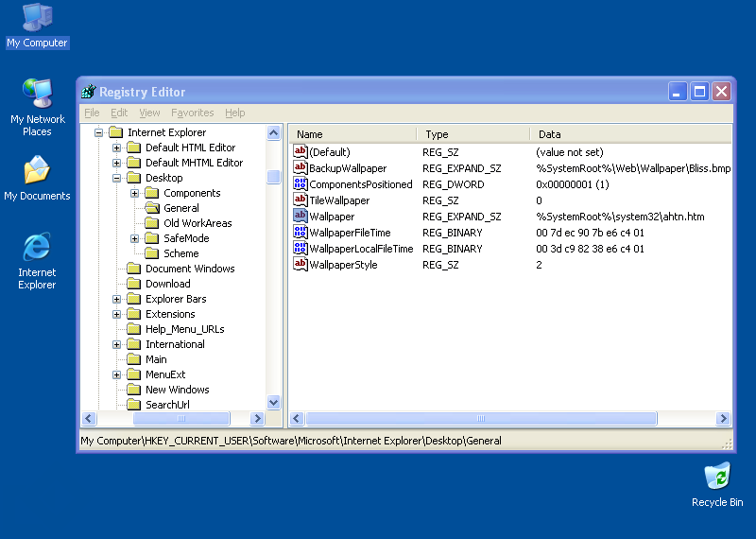This screenshot has width=756, height=539.
Task: Click the tree pane scroll right arrow
Action: pos(257,418)
